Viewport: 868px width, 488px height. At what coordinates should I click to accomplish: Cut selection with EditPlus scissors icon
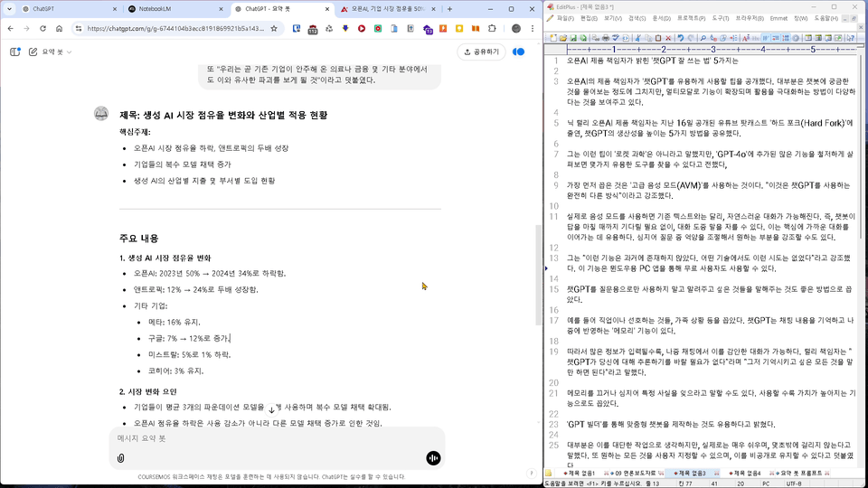point(637,38)
